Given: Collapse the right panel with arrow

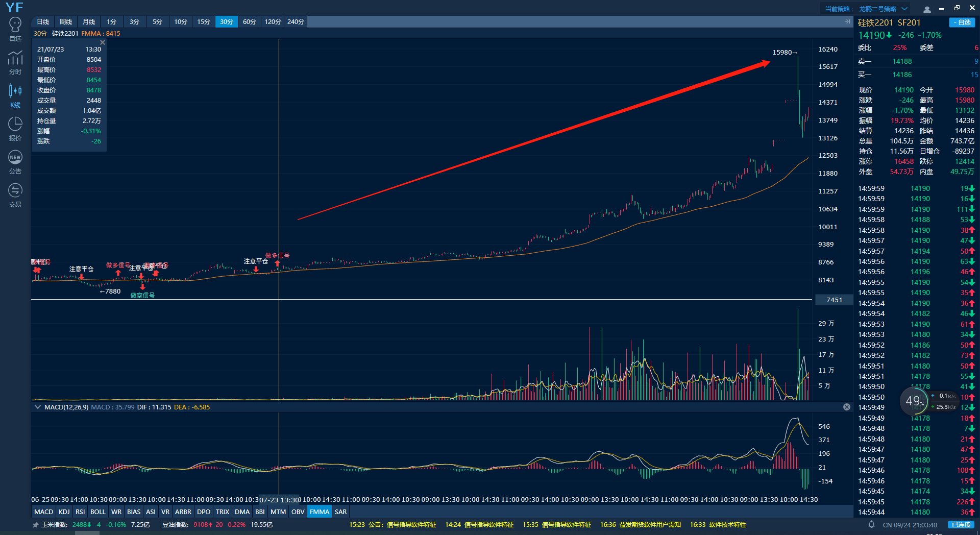Looking at the screenshot, I should click(x=847, y=22).
